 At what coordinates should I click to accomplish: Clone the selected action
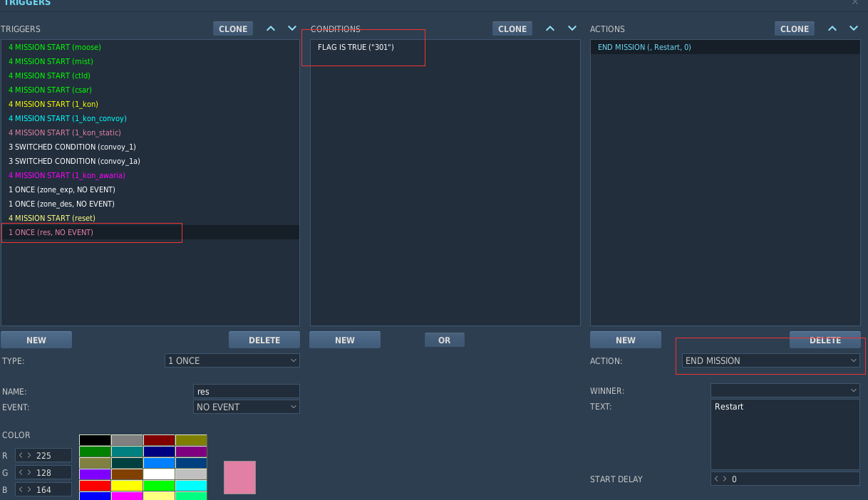(795, 29)
